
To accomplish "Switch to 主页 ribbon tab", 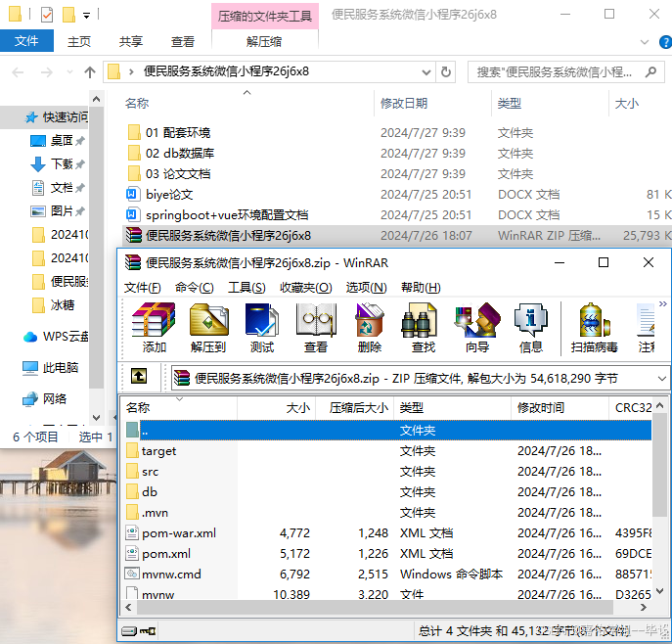I will pyautogui.click(x=79, y=41).
